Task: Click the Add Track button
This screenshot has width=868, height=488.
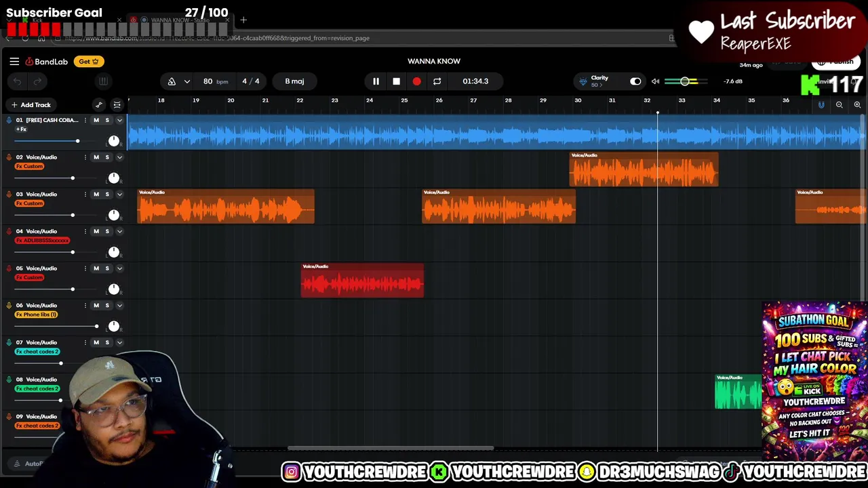Action: click(31, 105)
